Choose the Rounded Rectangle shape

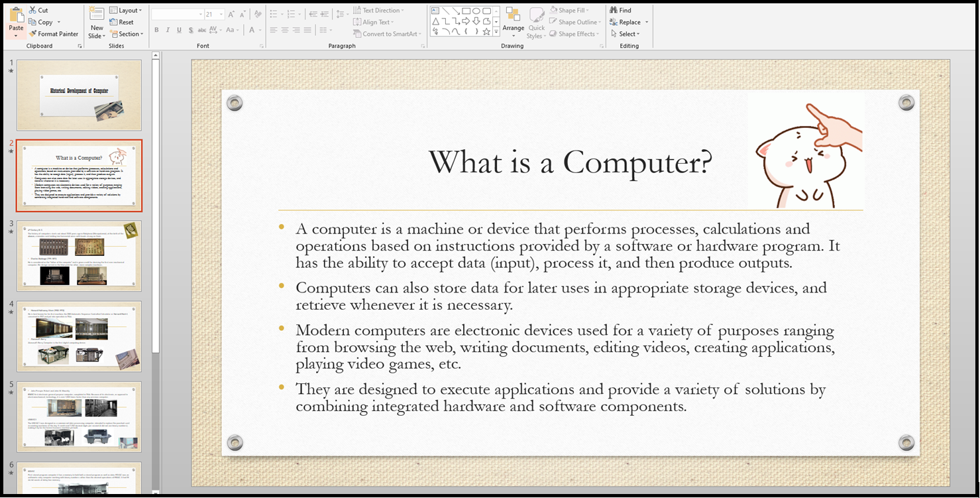[x=487, y=11]
